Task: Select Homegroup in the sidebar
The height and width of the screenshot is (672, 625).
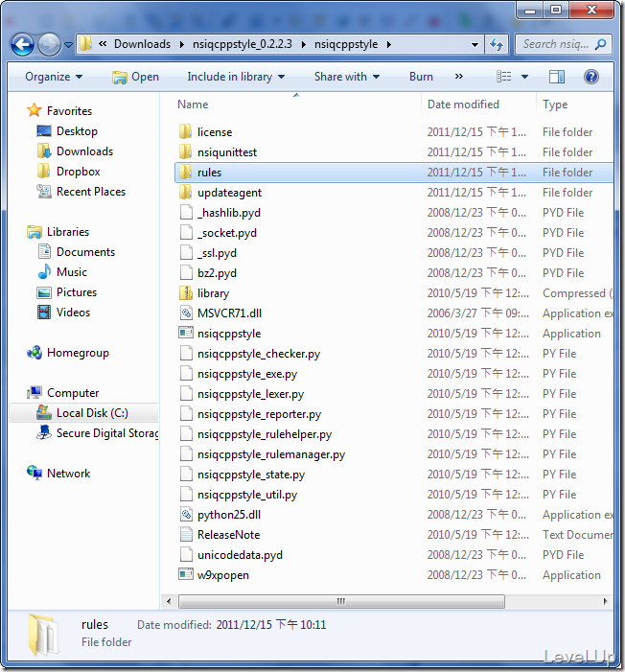Action: [x=68, y=353]
